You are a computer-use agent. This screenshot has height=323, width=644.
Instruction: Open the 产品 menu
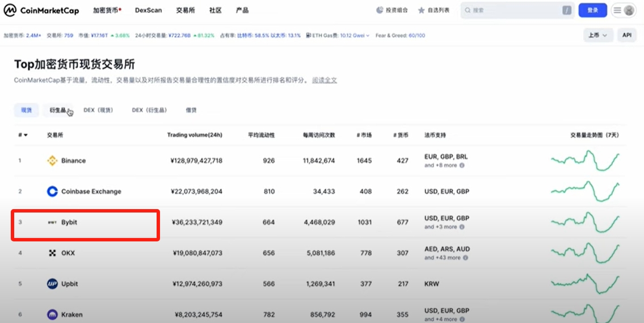click(x=242, y=10)
